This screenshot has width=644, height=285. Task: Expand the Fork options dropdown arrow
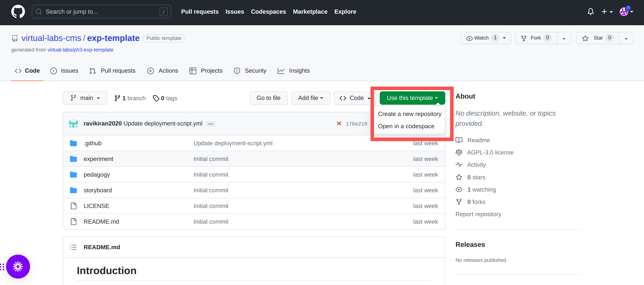pos(564,38)
